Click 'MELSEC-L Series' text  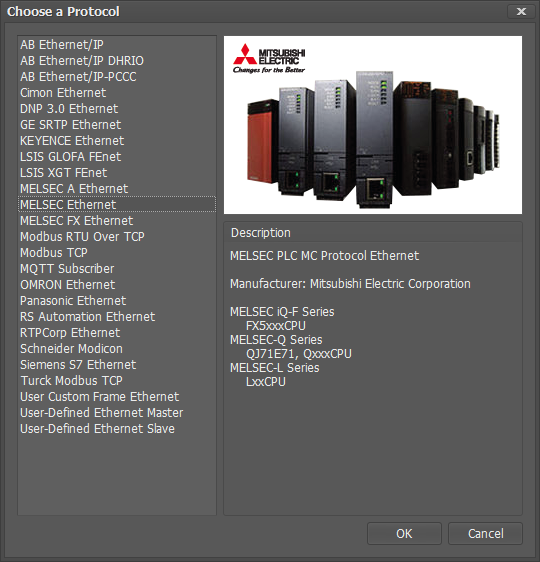click(x=274, y=368)
